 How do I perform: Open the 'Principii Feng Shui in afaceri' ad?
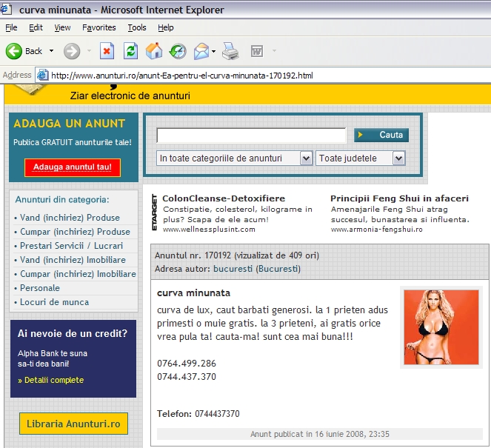(x=400, y=198)
